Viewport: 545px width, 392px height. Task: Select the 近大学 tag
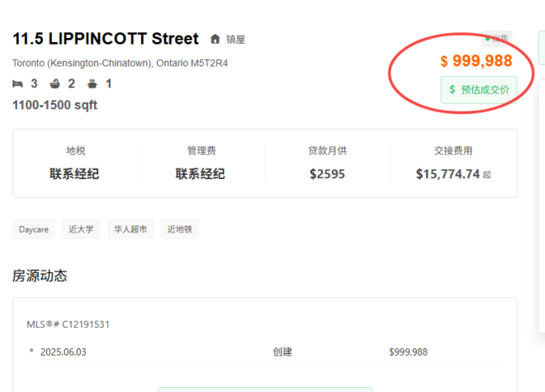(x=81, y=229)
